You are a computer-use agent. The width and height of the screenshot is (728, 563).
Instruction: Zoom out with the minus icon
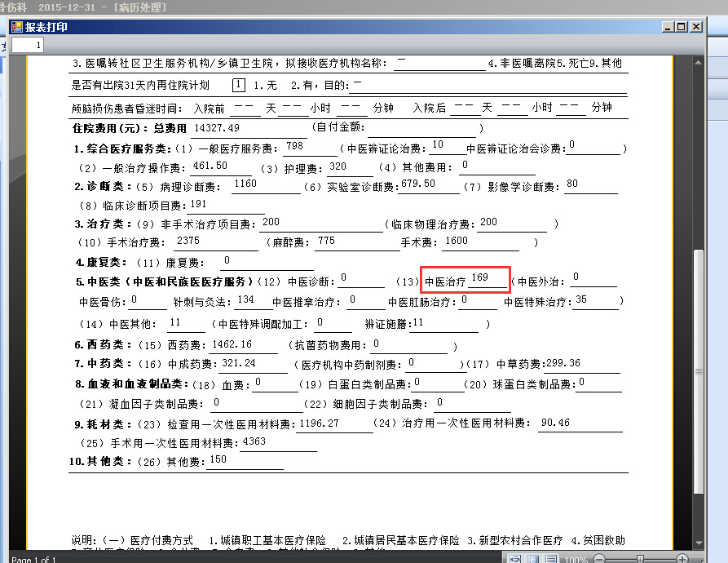pyautogui.click(x=599, y=559)
